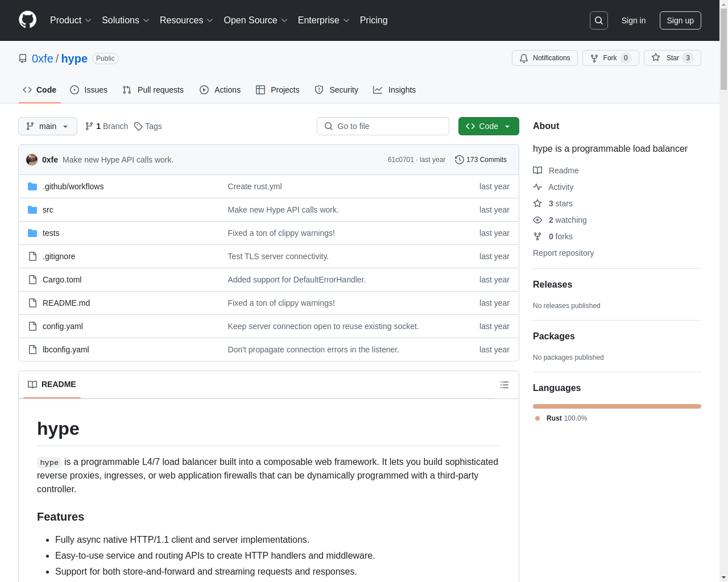Expand the Product menu
The height and width of the screenshot is (582, 728).
(x=71, y=20)
